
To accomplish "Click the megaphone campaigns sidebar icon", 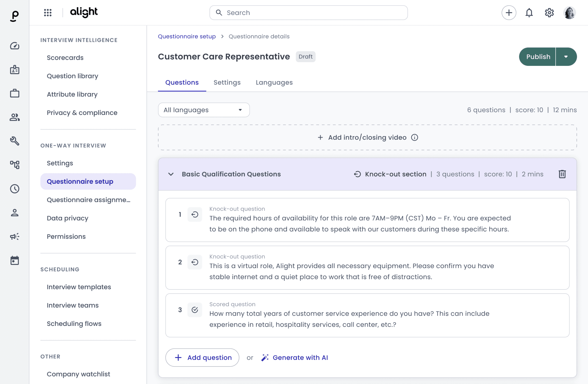I will (x=15, y=236).
